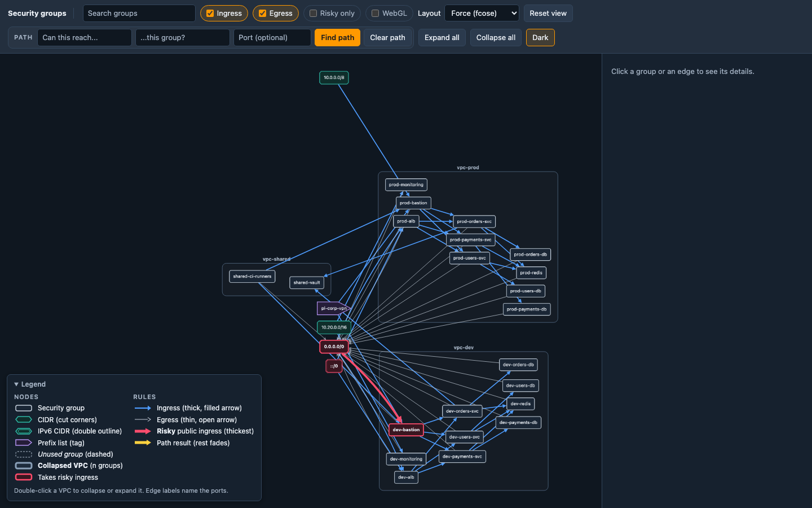Open the Layout dropdown Force (fcose)
The image size is (812, 508).
(482, 14)
